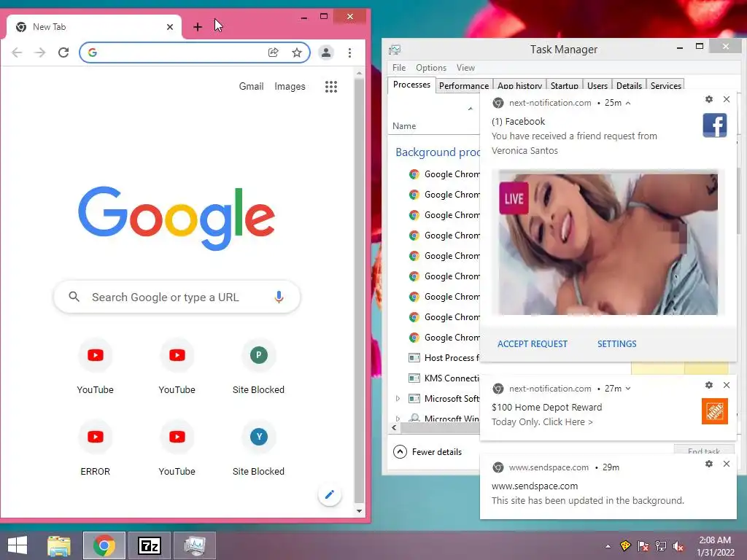This screenshot has height=560, width=747.
Task: Click the Home Depot logo icon
Action: (715, 411)
